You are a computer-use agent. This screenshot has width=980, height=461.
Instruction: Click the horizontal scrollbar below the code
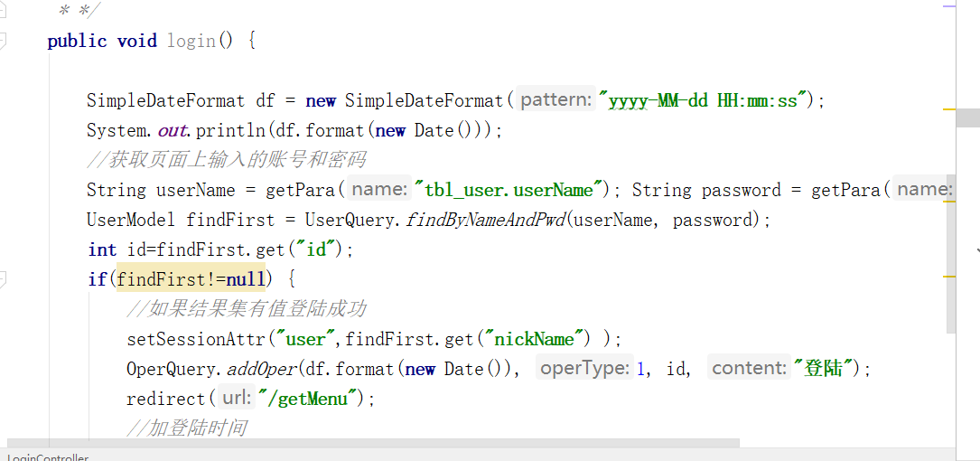coord(372,443)
